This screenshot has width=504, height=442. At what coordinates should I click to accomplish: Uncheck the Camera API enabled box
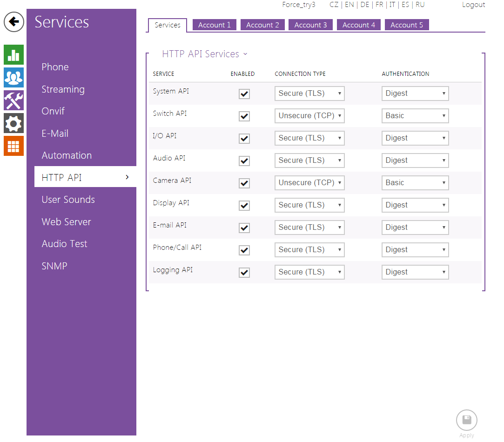point(244,183)
